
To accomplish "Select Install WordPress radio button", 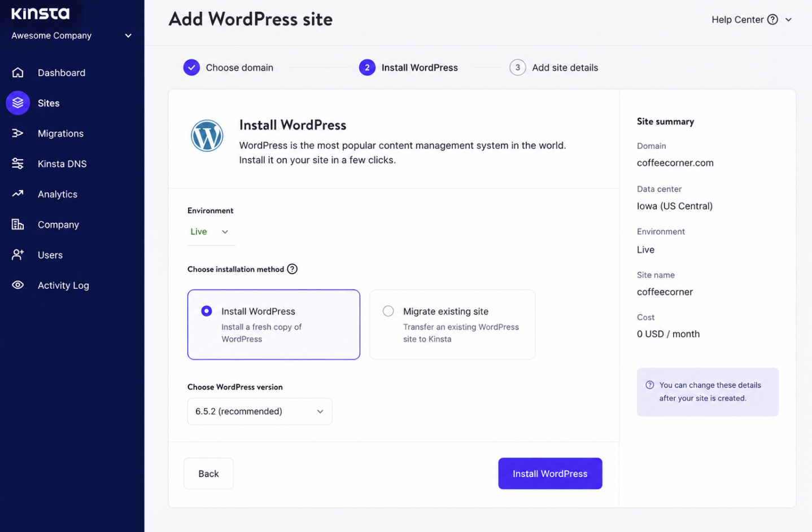I will coord(207,311).
